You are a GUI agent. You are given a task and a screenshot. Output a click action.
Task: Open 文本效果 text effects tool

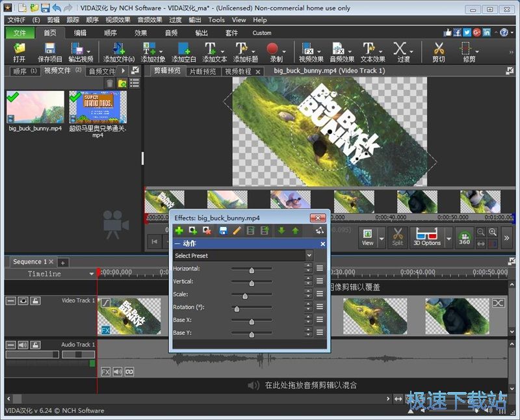click(x=369, y=52)
